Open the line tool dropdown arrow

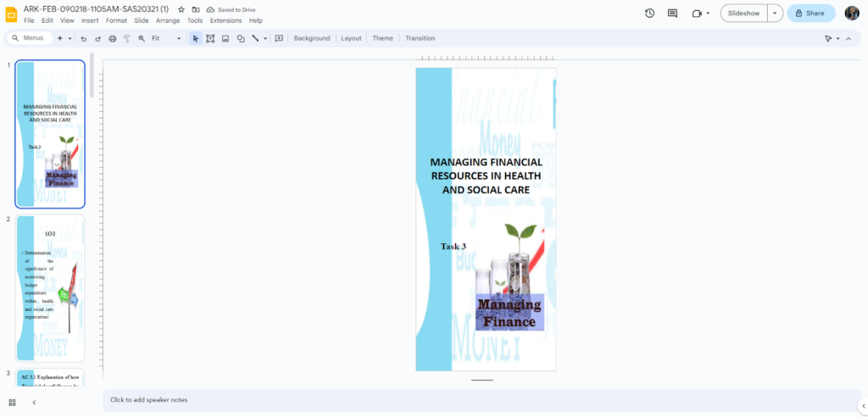coord(265,38)
